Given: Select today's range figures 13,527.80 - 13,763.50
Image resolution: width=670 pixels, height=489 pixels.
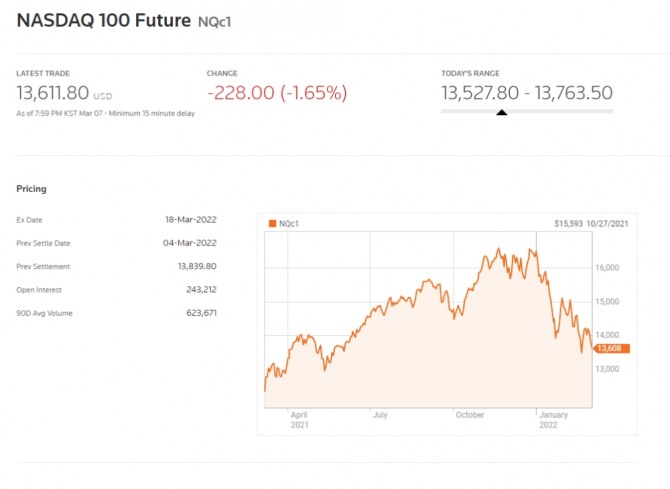Looking at the screenshot, I should coord(526,93).
